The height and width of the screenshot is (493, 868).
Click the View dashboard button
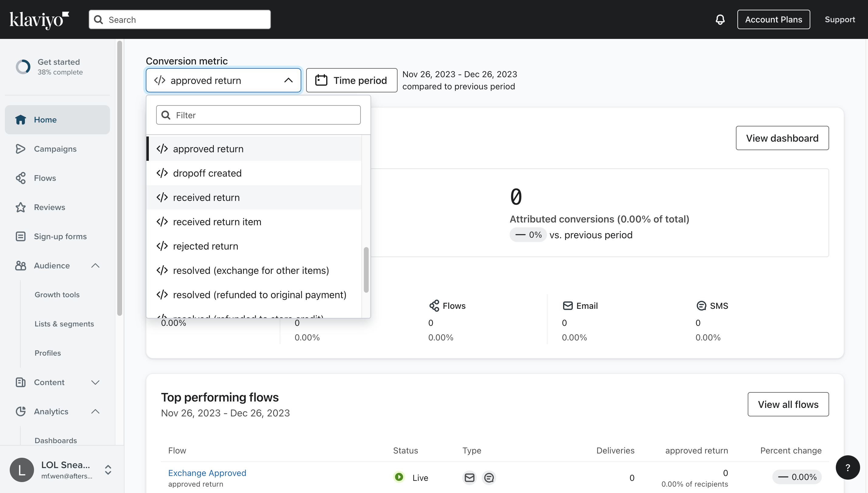pos(782,138)
